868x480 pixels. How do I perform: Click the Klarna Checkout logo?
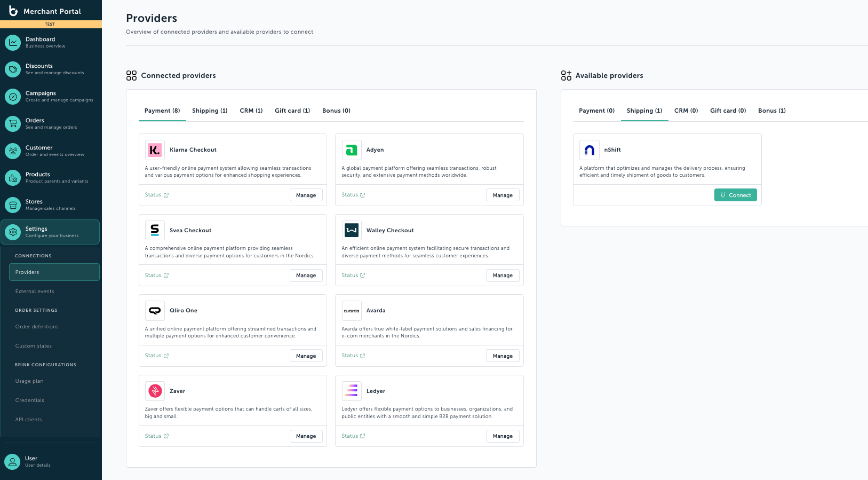(155, 150)
